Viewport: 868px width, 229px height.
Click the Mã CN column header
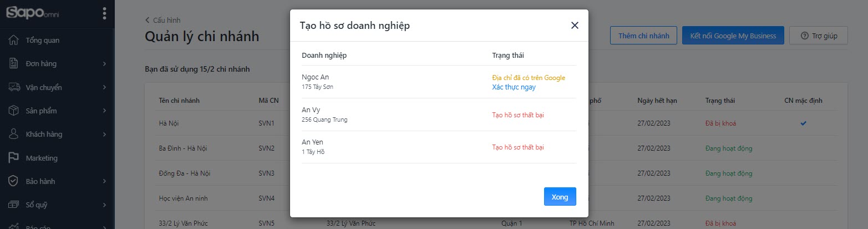coord(268,101)
